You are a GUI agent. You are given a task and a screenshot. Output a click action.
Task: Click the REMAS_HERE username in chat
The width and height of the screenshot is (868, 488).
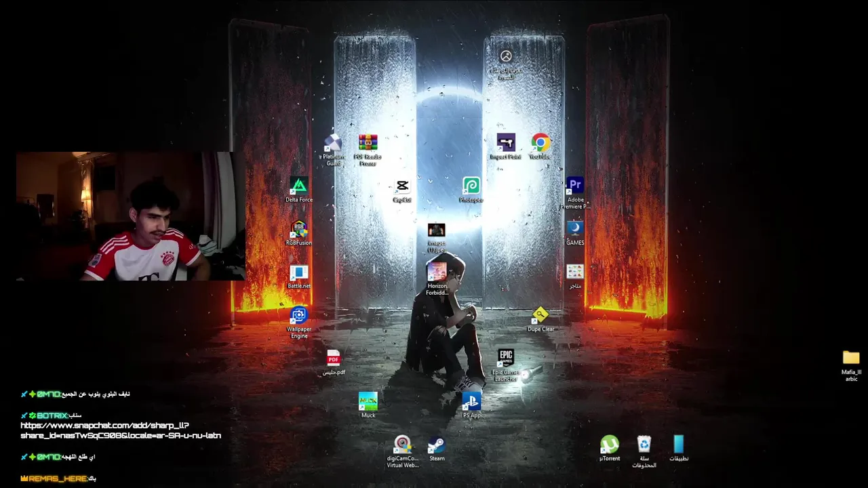[x=57, y=479]
